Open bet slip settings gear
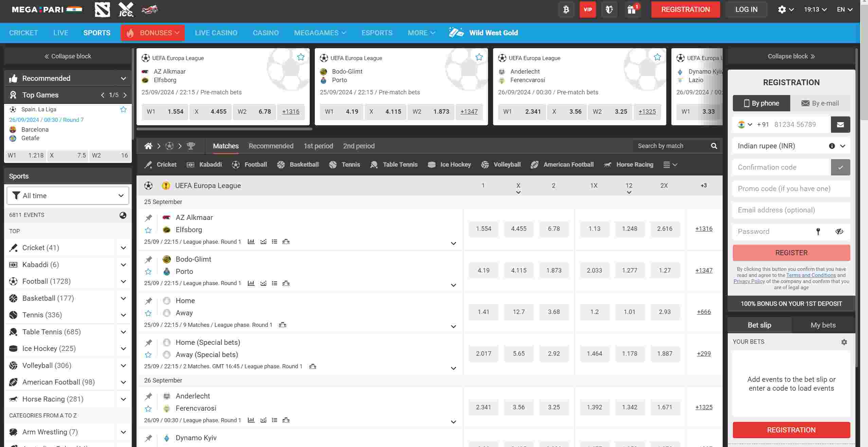868x447 pixels. point(844,342)
